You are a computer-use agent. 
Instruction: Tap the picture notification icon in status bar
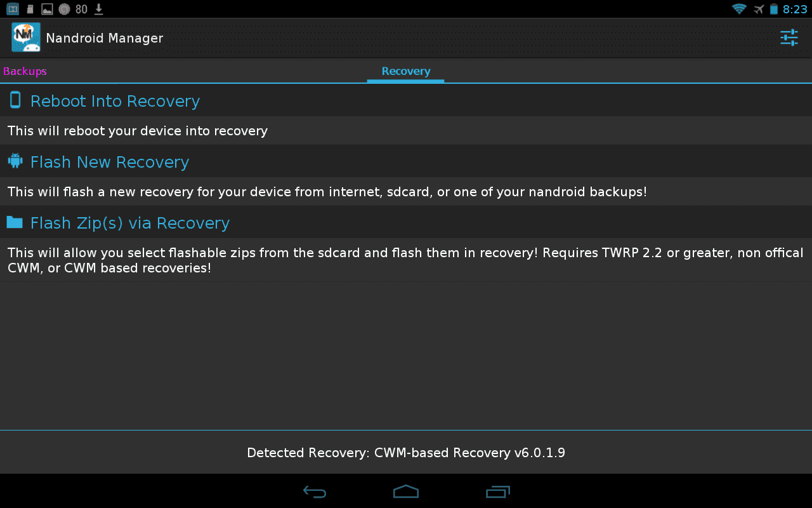click(x=47, y=9)
